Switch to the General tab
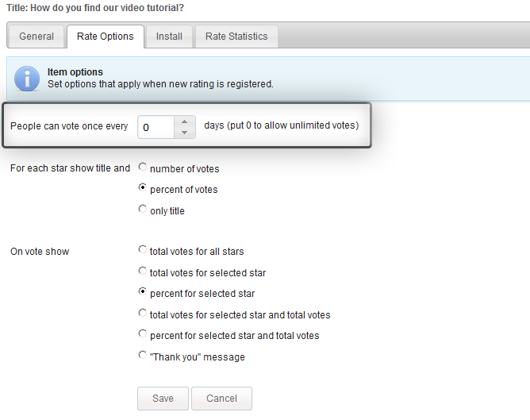 (36, 37)
